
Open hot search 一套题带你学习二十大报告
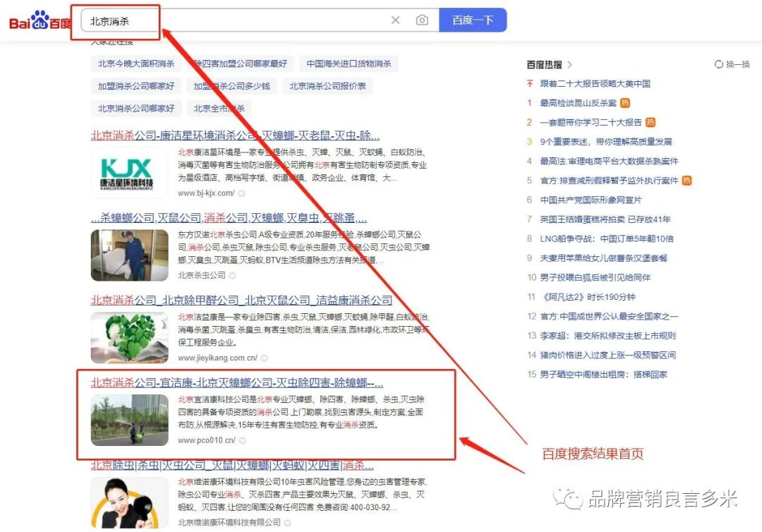tap(591, 123)
